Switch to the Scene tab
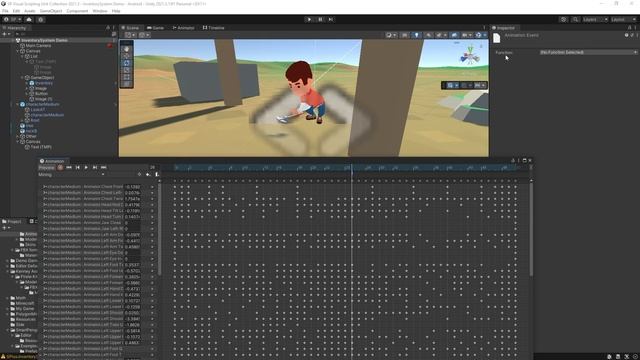640x360 pixels. pyautogui.click(x=130, y=28)
